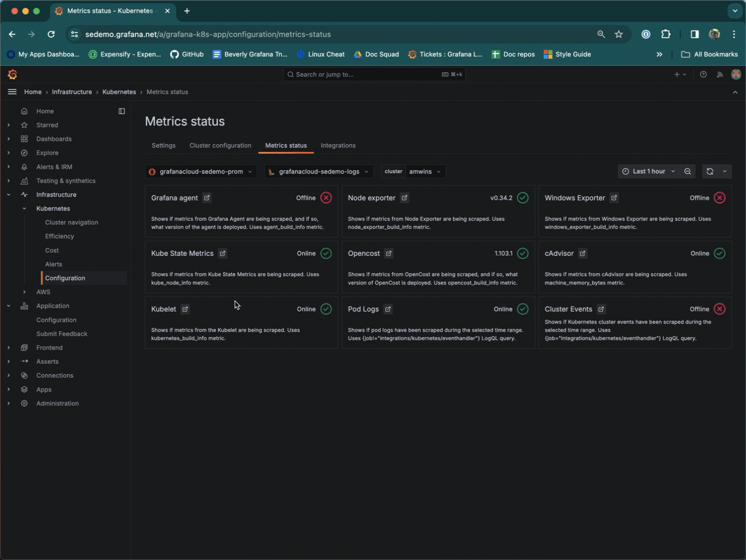
Task: Click the Grafana logo in top bar
Action: tap(13, 74)
